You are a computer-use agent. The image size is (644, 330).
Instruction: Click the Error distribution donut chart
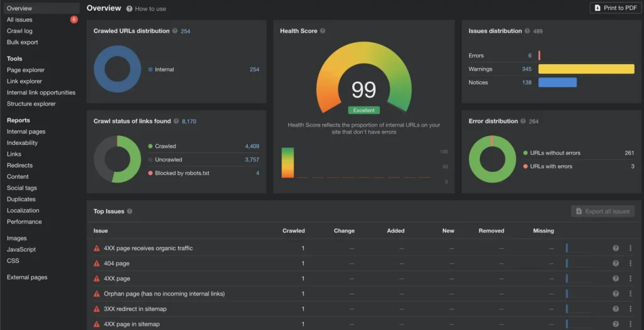(492, 159)
